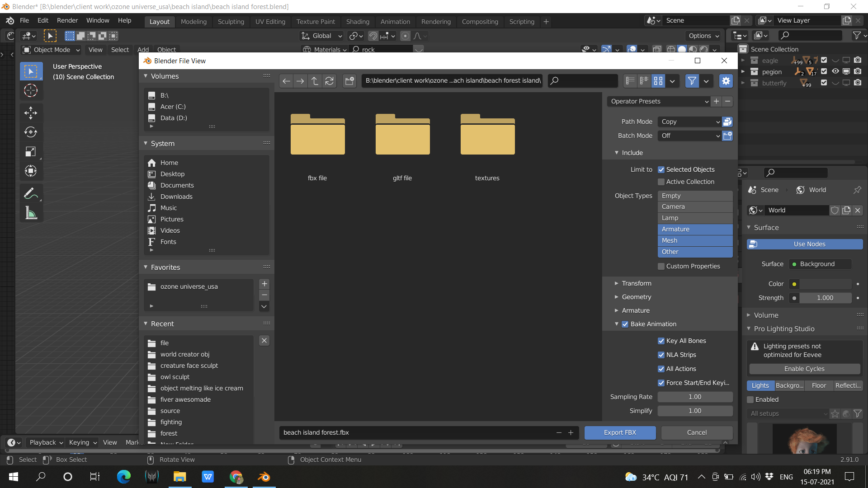This screenshot has height=488, width=868.
Task: Open the Operator Presets dropdown
Action: [658, 101]
